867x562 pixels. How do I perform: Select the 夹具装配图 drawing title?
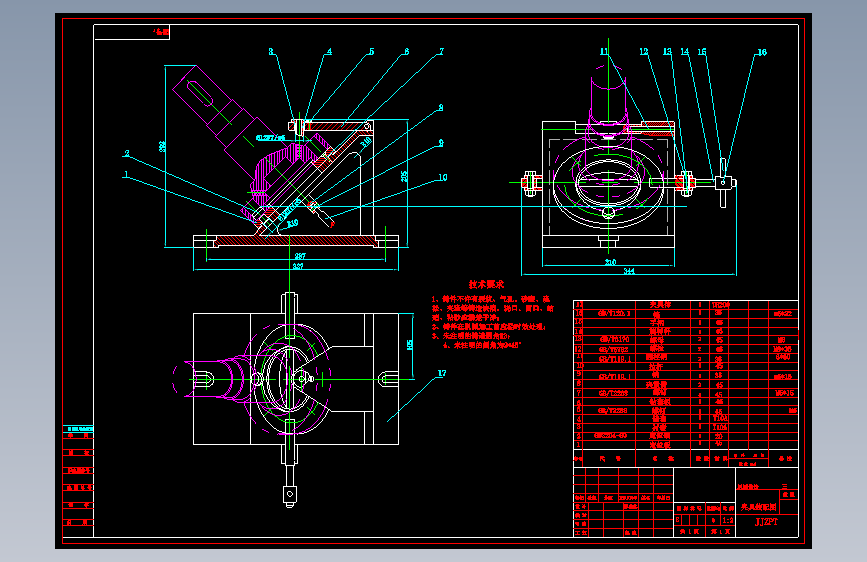(x=759, y=507)
